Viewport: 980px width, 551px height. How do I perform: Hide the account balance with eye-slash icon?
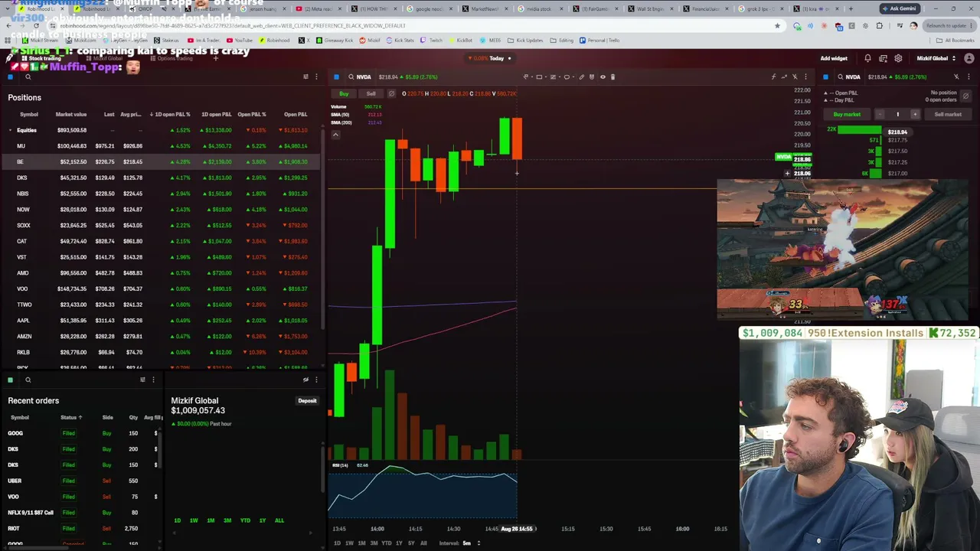coord(305,380)
